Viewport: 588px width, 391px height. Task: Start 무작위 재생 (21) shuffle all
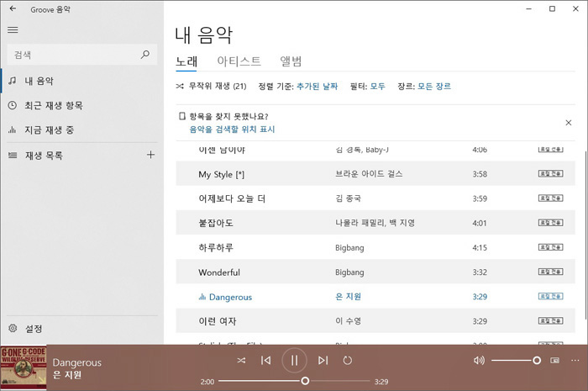211,87
